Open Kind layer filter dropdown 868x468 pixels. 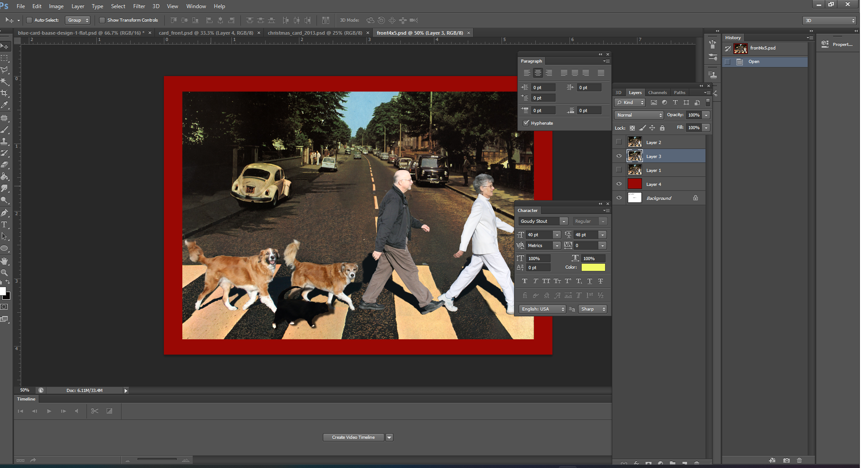(x=630, y=103)
